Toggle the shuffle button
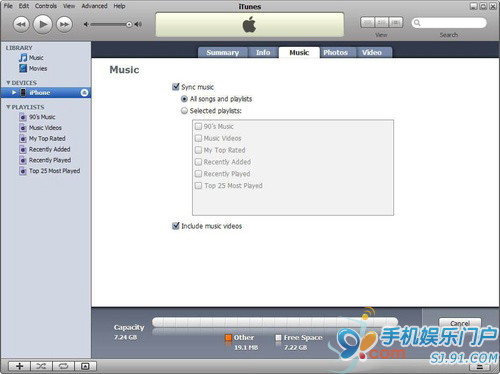This screenshot has width=500, height=374. pyautogui.click(x=41, y=366)
